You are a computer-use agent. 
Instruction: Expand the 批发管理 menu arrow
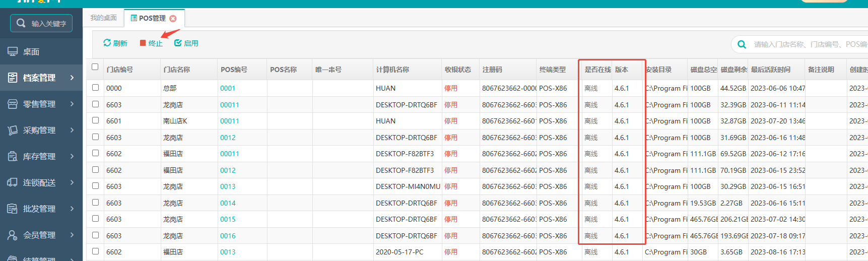click(x=72, y=209)
